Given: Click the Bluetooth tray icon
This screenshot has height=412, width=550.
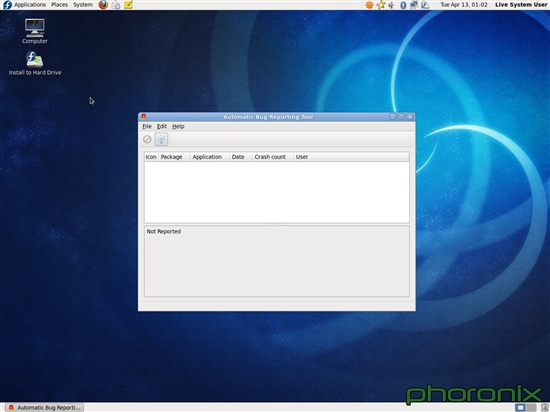Looking at the screenshot, I should tap(403, 5).
